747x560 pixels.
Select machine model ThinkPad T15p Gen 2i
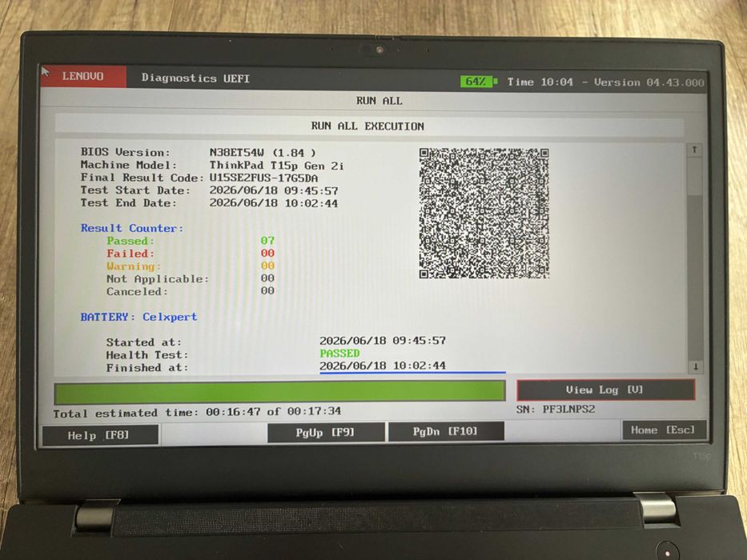pyautogui.click(x=276, y=166)
